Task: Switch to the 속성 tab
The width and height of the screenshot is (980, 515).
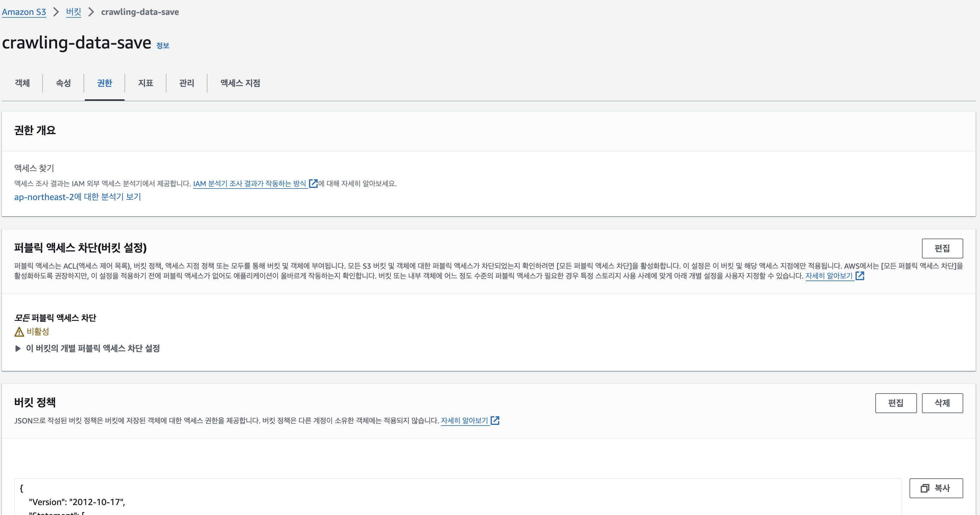Action: point(63,83)
